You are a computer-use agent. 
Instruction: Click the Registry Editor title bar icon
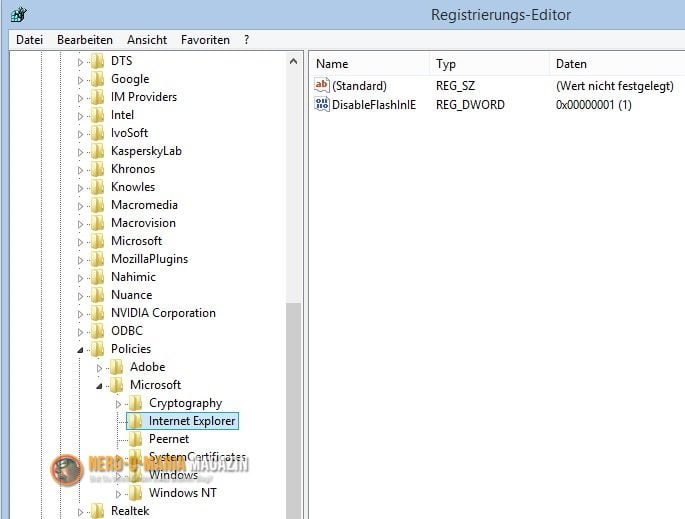[19, 15]
